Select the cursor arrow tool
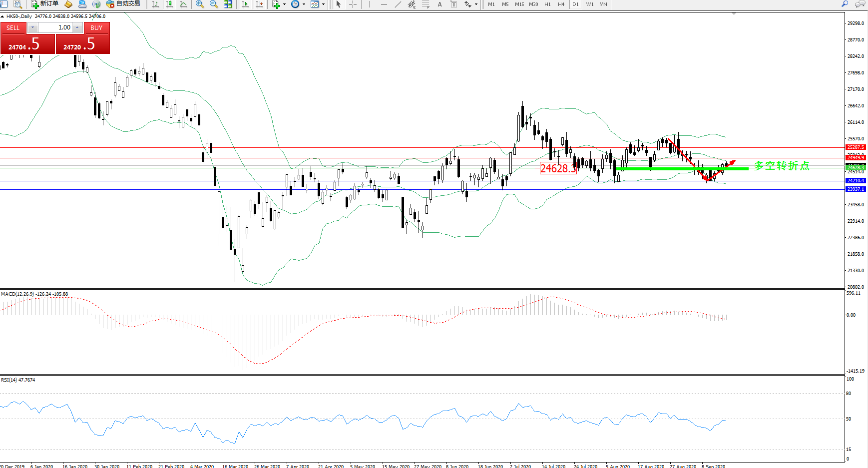This screenshot has height=468, width=868. (x=339, y=4)
